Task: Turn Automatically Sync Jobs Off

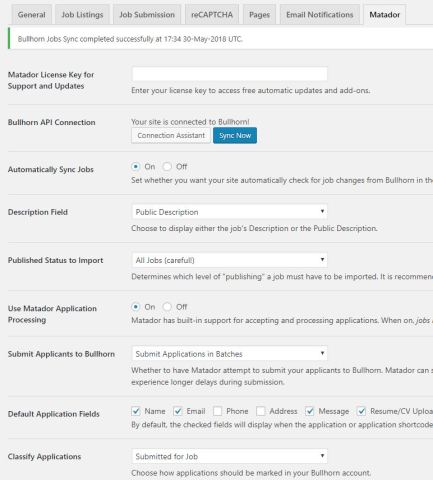Action: point(167,166)
